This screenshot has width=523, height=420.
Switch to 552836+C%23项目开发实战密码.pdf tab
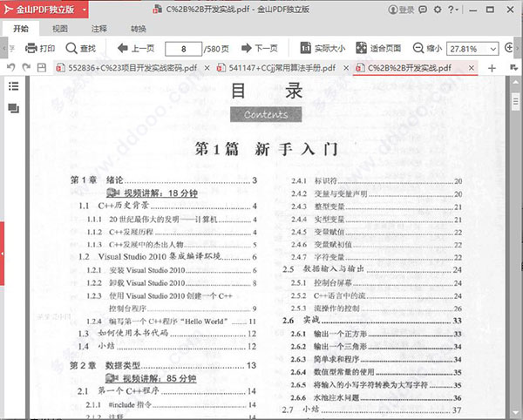[126, 68]
